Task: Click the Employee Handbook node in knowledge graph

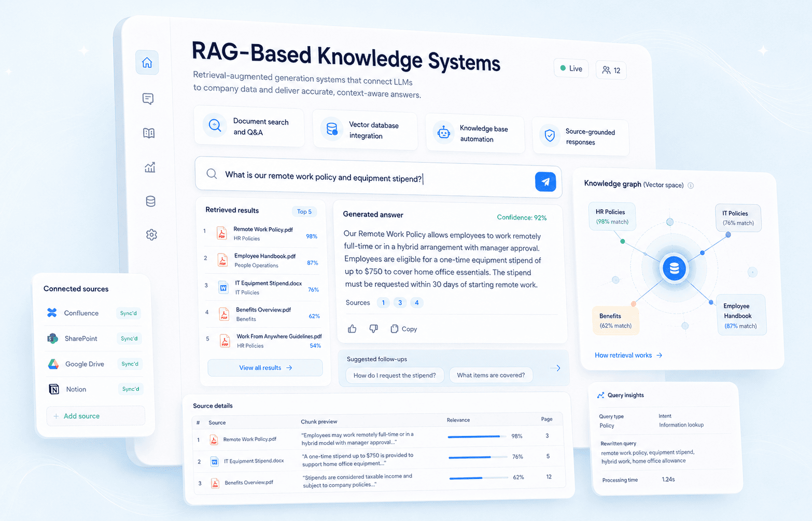Action: [740, 315]
